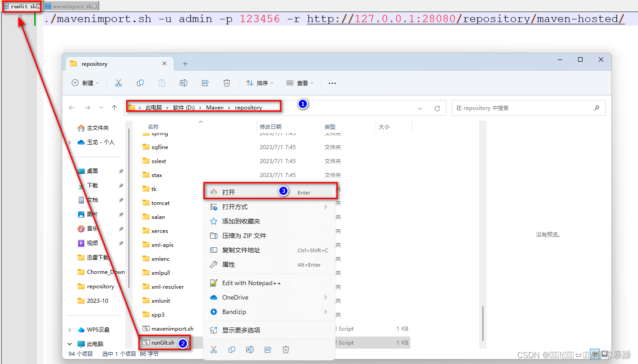Screen dimensions: 638x364
Task: Click Rename icon at context menu bottom
Action: [x=250, y=350]
